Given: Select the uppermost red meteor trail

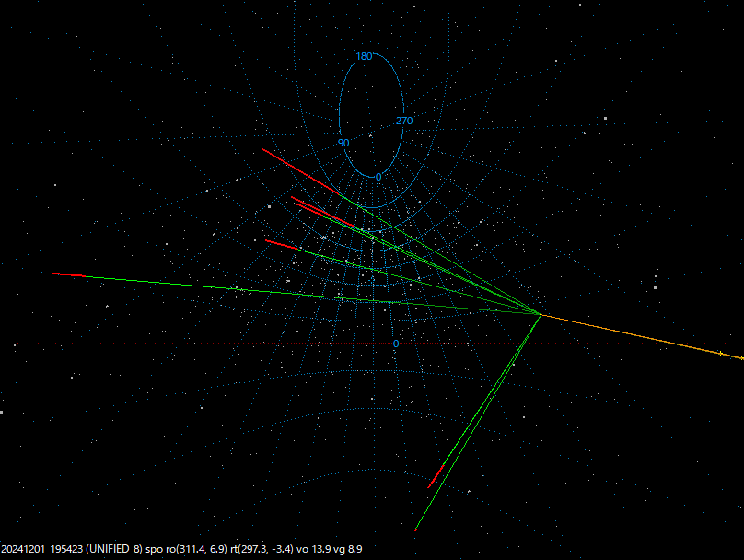Looking at the screenshot, I should click(x=299, y=170).
